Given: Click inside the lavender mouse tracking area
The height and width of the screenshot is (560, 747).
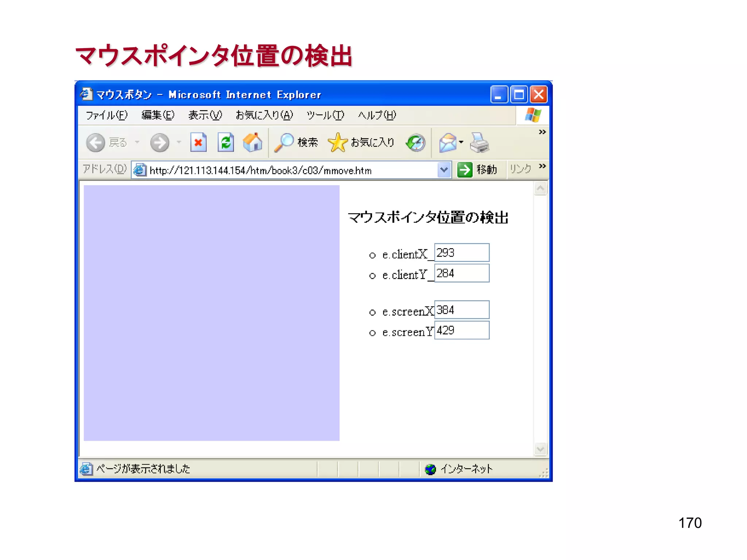Looking at the screenshot, I should click(x=212, y=313).
